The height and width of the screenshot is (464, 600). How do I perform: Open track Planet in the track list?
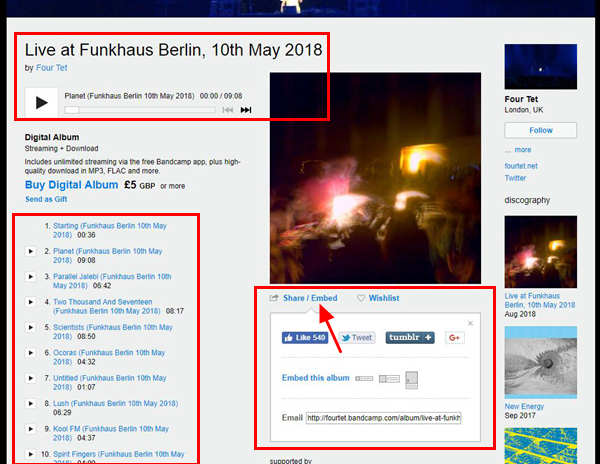point(108,256)
